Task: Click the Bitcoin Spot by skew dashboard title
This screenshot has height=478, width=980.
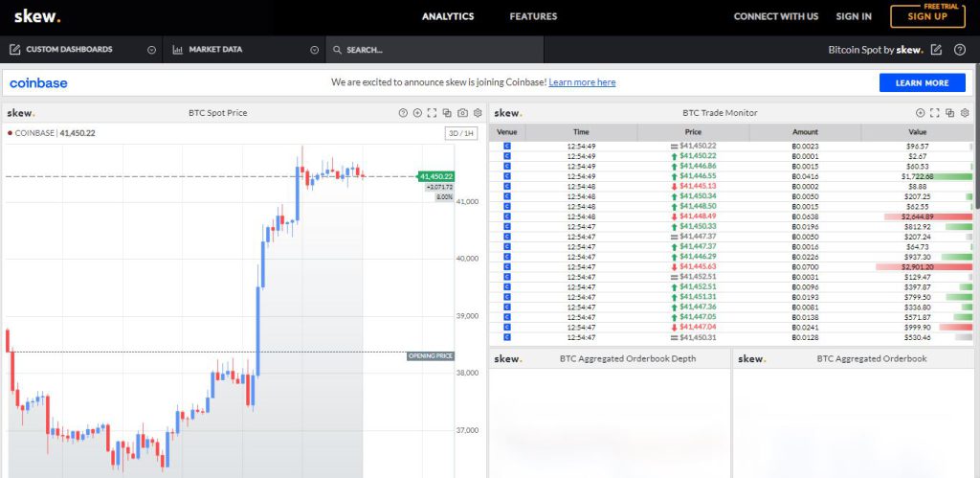Action: (x=876, y=50)
